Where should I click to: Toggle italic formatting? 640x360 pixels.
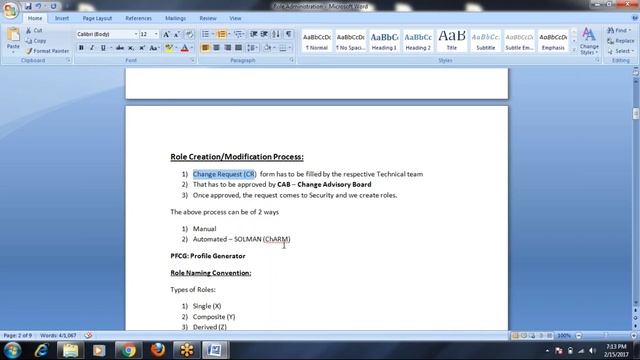[x=92, y=48]
